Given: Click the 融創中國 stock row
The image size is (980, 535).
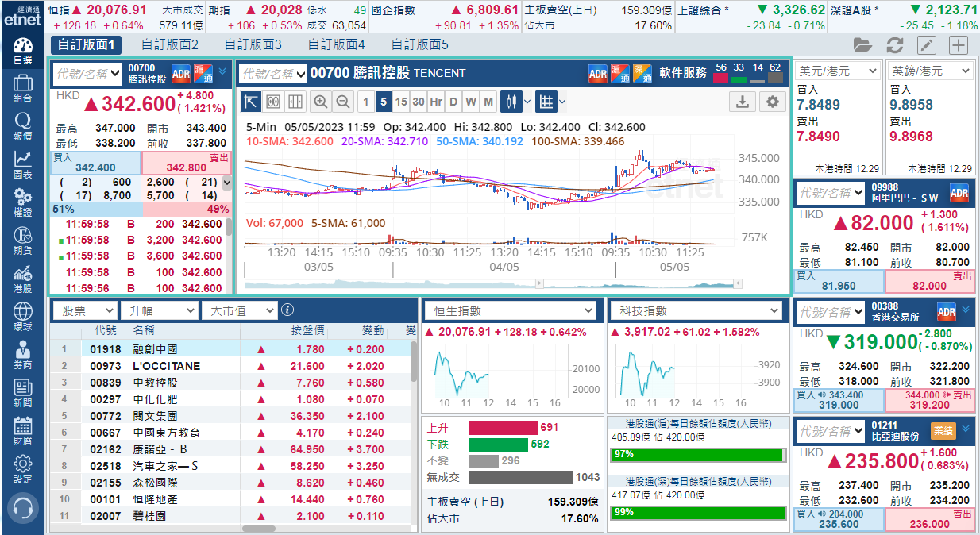Looking at the screenshot, I should click(x=155, y=349).
